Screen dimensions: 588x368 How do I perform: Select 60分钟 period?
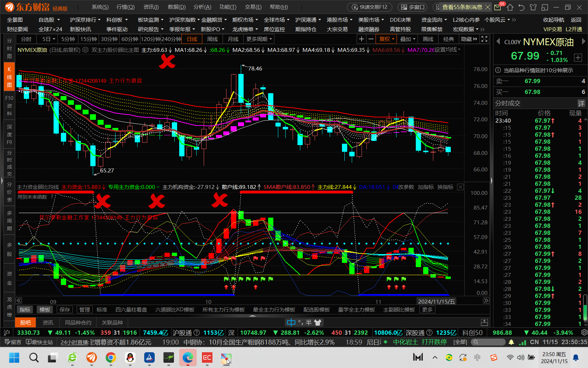tap(130, 39)
